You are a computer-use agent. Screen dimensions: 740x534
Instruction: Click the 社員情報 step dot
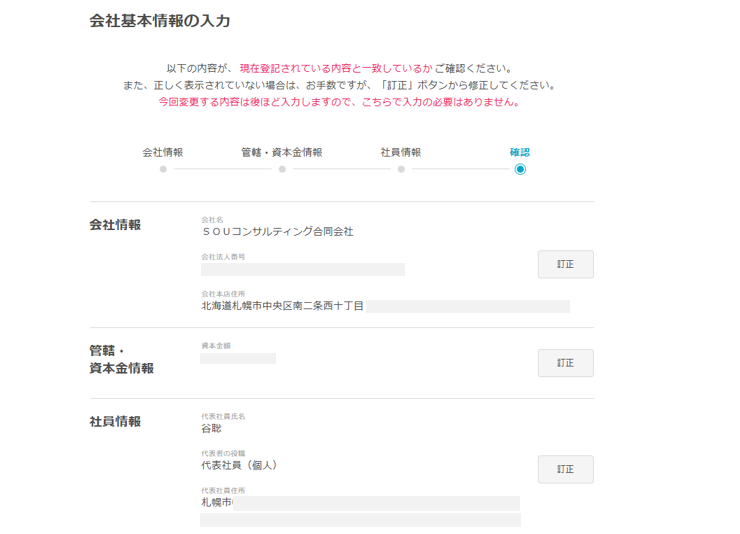click(x=401, y=169)
